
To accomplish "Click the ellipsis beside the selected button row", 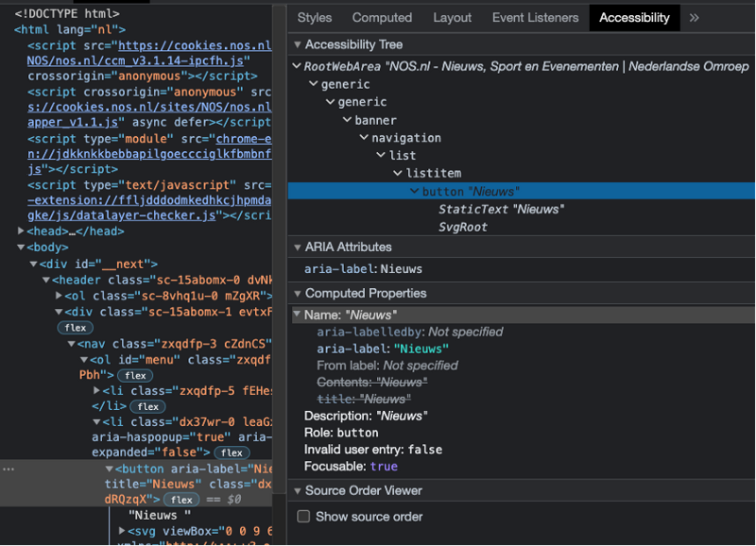I will tap(8, 469).
